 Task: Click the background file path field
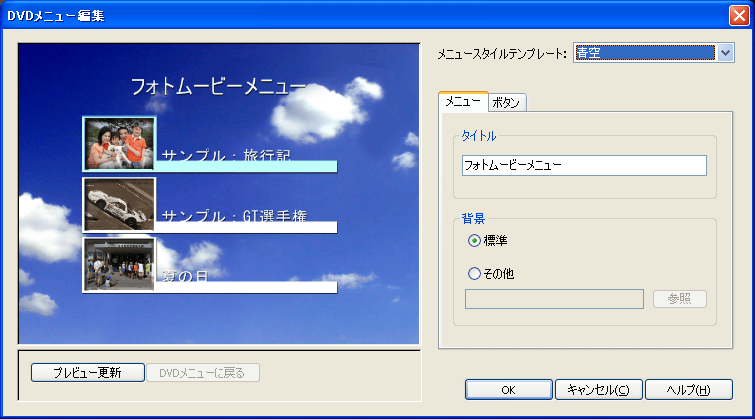click(554, 299)
